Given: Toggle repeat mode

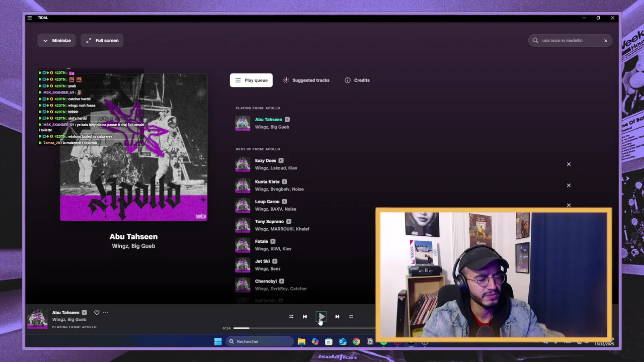Looking at the screenshot, I should 351,317.
